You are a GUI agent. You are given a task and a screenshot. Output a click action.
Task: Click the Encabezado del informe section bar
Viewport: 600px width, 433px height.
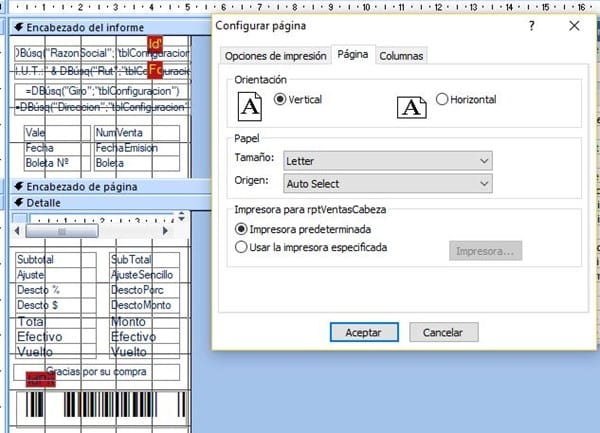111,27
